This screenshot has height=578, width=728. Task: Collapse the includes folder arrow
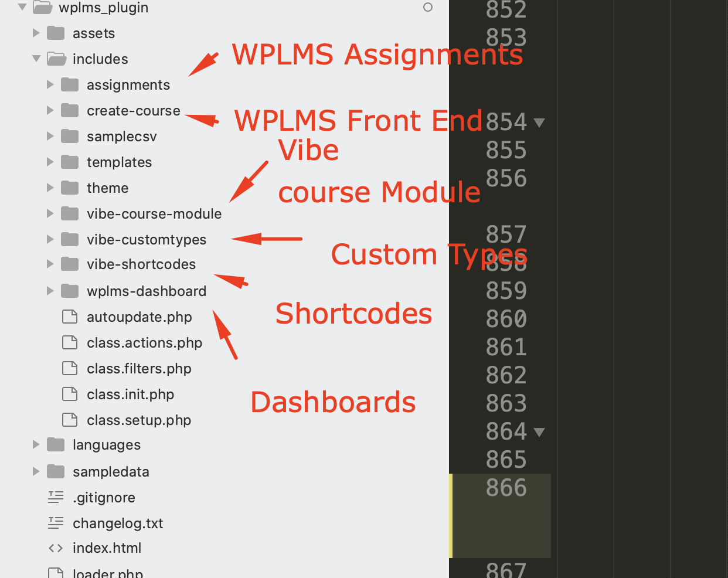(x=36, y=59)
